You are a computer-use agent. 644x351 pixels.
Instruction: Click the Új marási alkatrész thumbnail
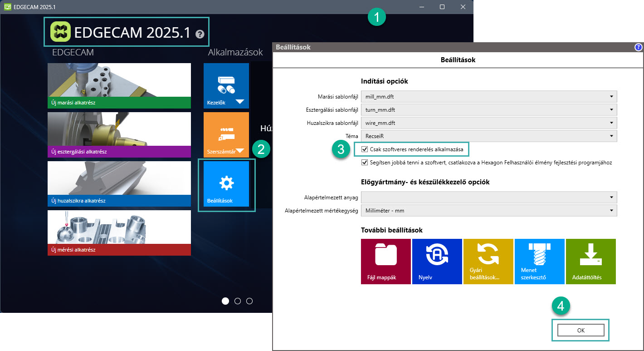[119, 85]
